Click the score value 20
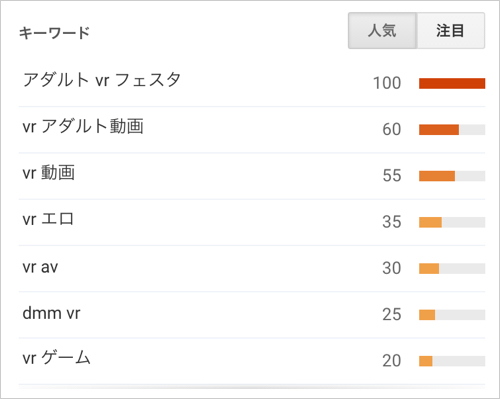Image resolution: width=500 pixels, height=399 pixels. pyautogui.click(x=392, y=361)
